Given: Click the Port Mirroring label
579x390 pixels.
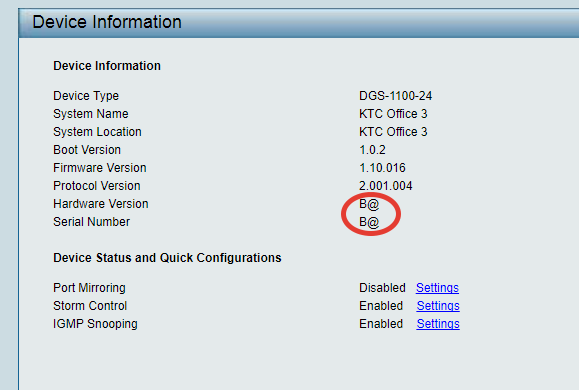Looking at the screenshot, I should click(89, 288).
